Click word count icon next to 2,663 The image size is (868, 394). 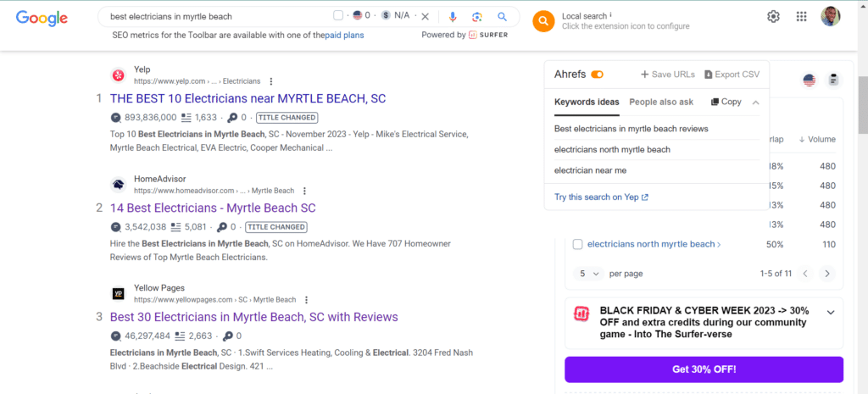tap(180, 336)
